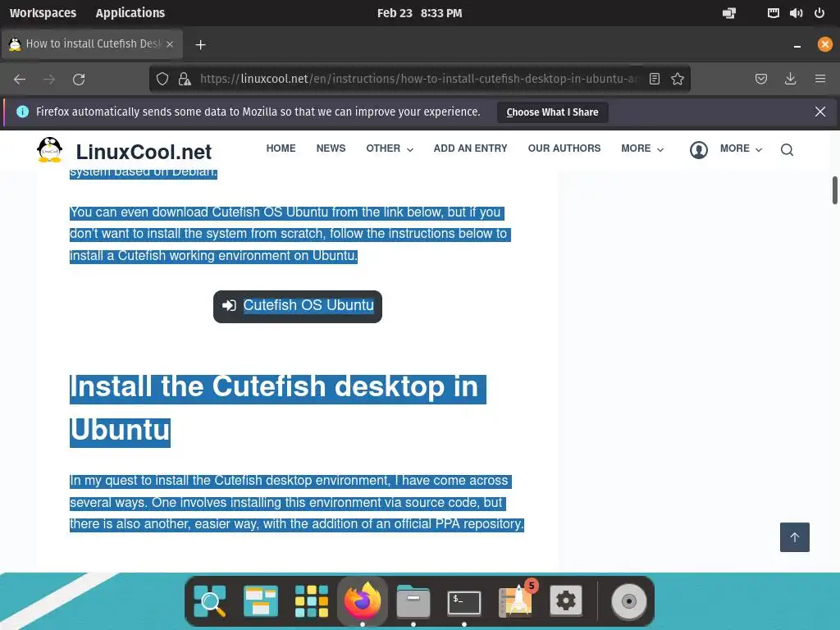Click the address bar URL field
The image size is (840, 630).
418,80
